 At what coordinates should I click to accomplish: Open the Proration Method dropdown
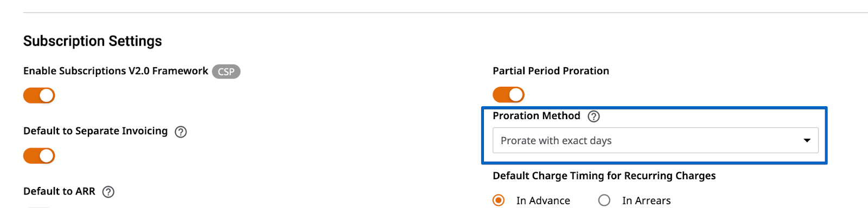point(655,140)
